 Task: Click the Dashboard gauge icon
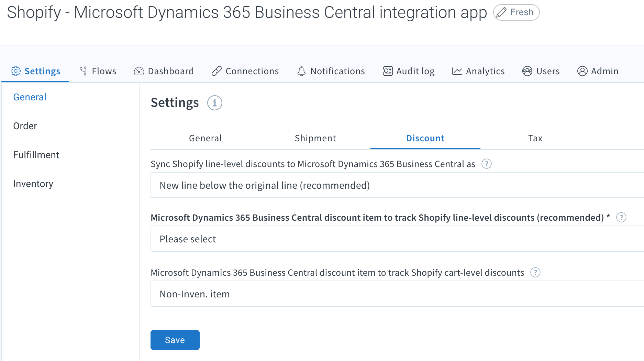click(x=139, y=71)
